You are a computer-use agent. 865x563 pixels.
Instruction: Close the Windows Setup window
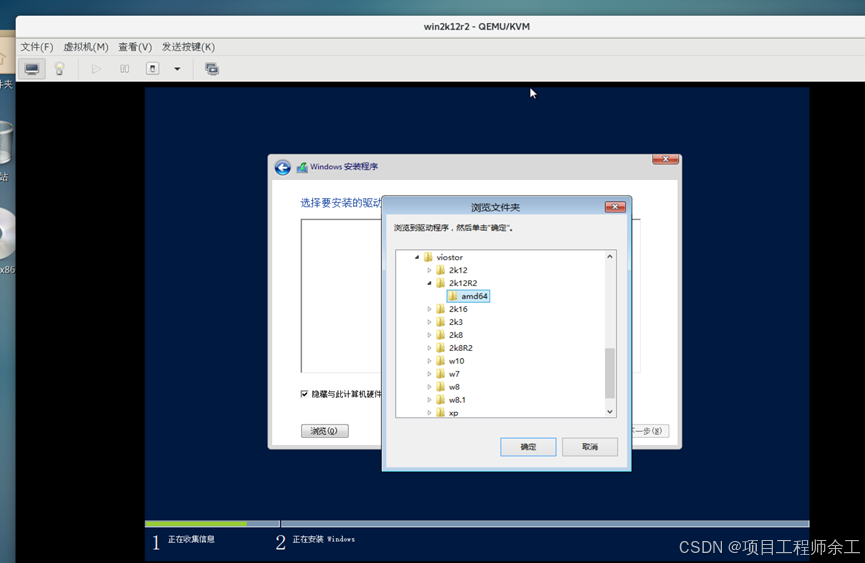pos(665,159)
